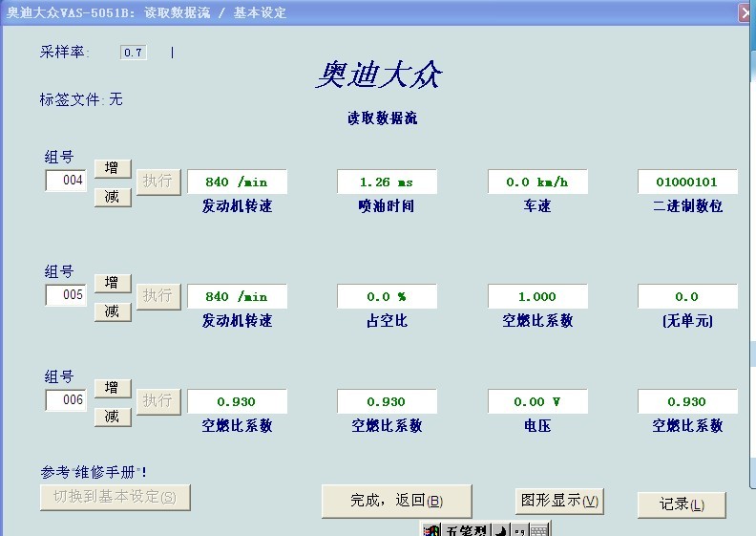Viewport: 756px width, 536px height.
Task: Toggle the half-moon full/half-width icon
Action: pyautogui.click(x=500, y=530)
